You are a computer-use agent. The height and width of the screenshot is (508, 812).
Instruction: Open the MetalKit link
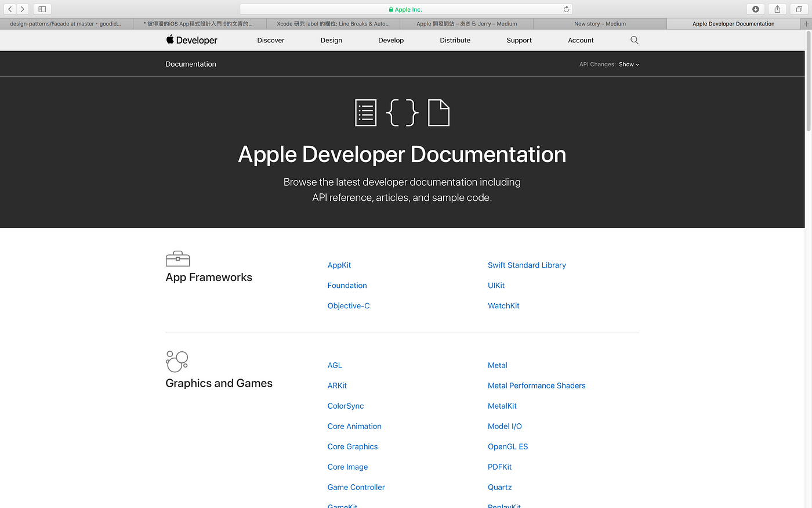point(502,406)
